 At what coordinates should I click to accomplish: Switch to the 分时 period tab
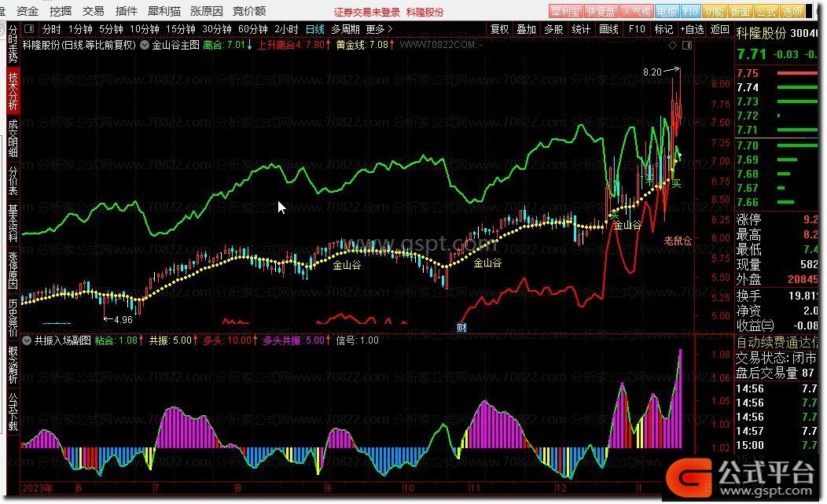click(x=51, y=29)
